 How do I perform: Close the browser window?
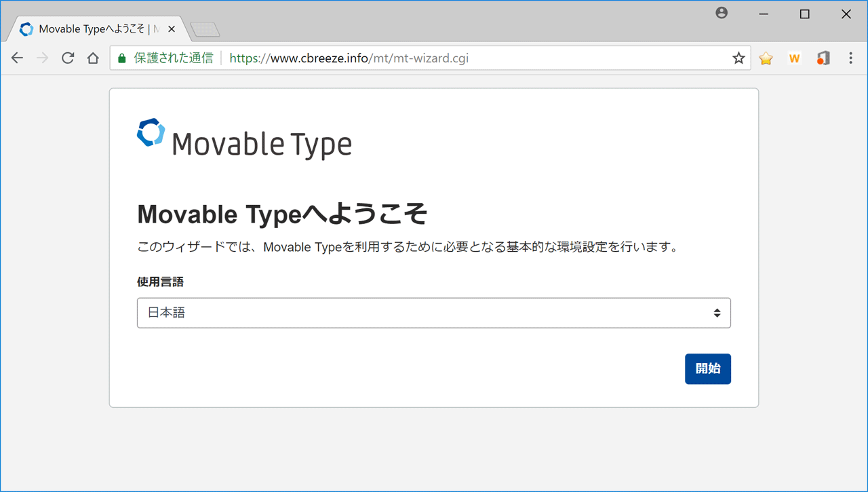point(846,14)
